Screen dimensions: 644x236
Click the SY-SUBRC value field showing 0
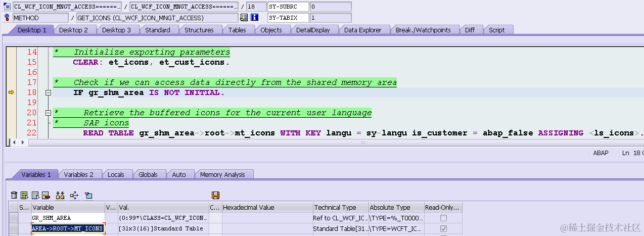coord(330,7)
